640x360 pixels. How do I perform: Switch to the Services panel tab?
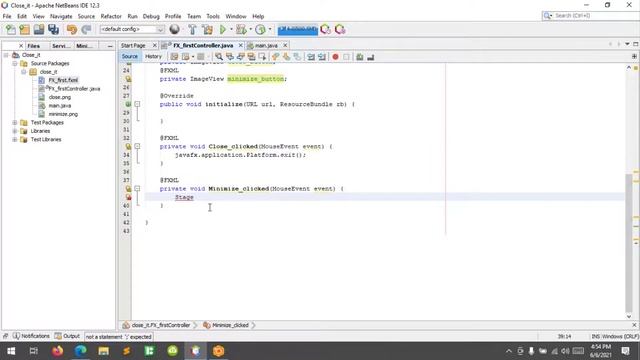click(61, 46)
